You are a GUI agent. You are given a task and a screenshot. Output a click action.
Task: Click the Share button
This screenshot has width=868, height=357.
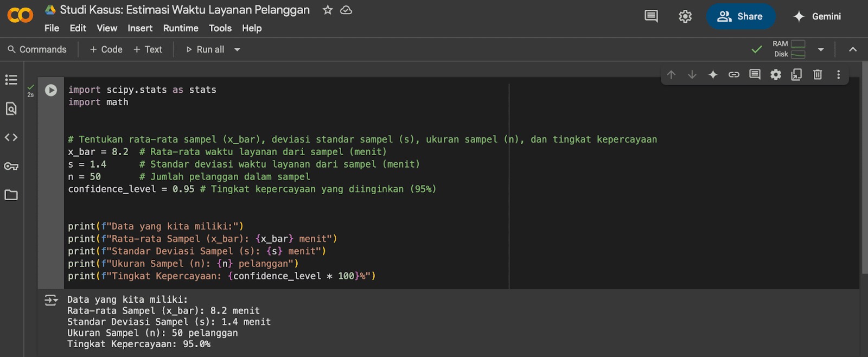pyautogui.click(x=741, y=16)
